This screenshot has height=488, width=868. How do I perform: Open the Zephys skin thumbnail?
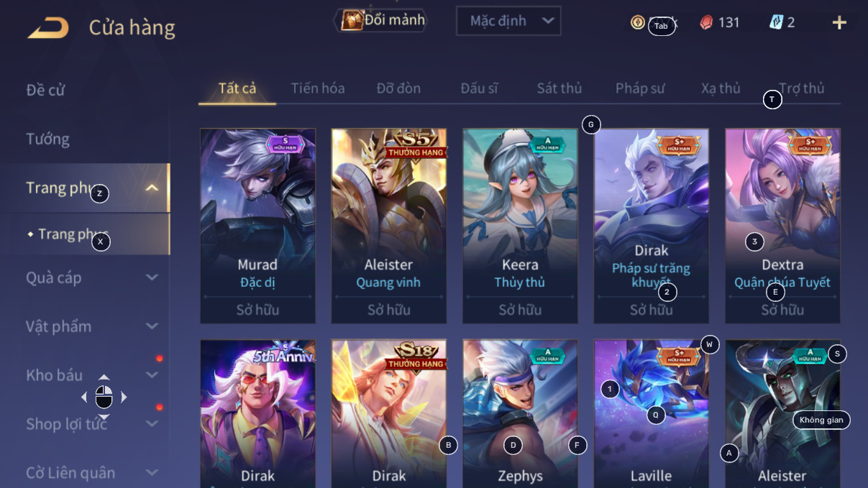(520, 413)
